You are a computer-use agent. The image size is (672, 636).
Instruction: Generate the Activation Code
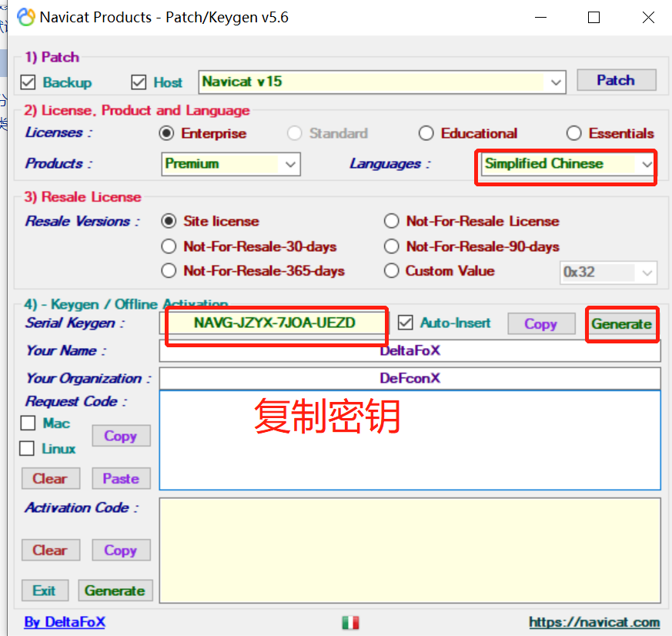115,591
